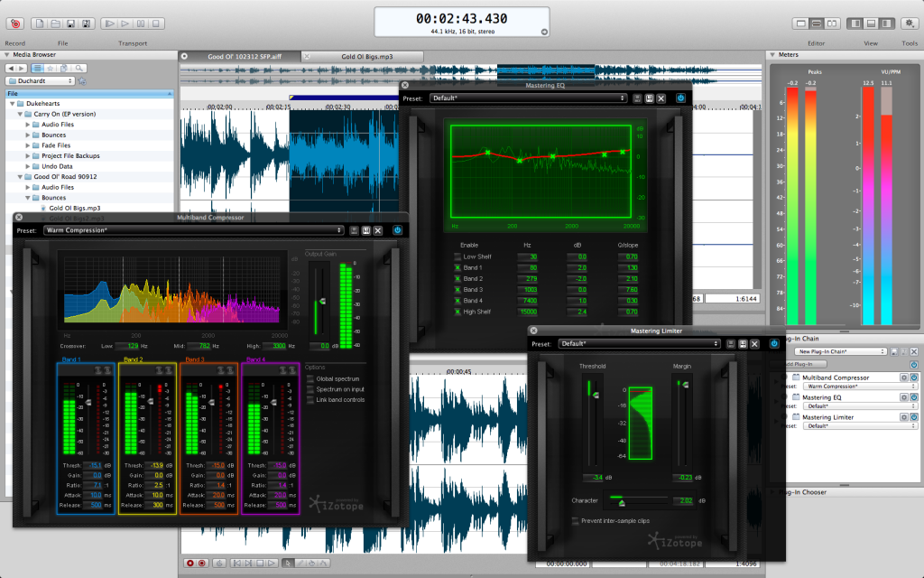Open Mastering EQ settings gear in the Plug-In Chain
Screen dimensions: 924x578
pos(903,397)
